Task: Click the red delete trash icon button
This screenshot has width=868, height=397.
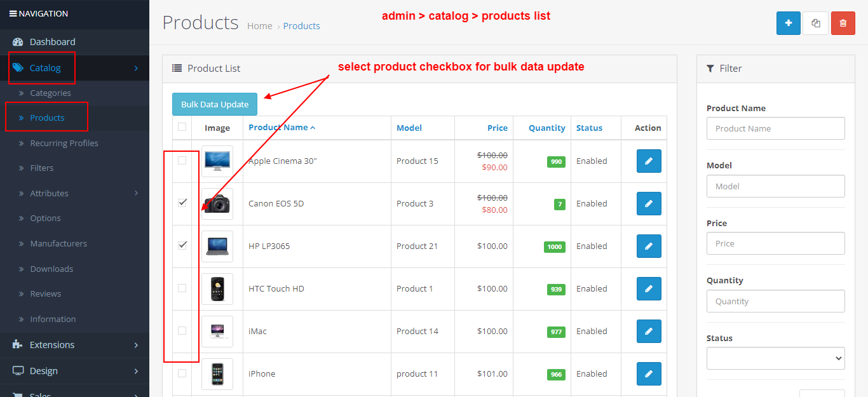Action: click(x=843, y=23)
